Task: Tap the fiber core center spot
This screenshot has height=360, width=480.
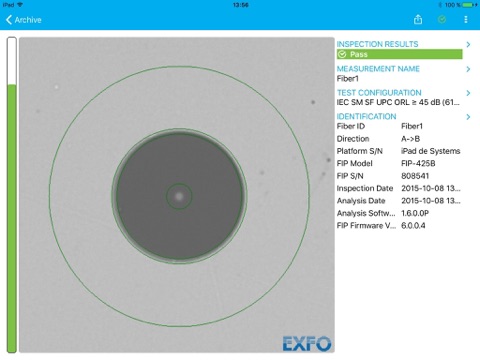Action: (179, 196)
